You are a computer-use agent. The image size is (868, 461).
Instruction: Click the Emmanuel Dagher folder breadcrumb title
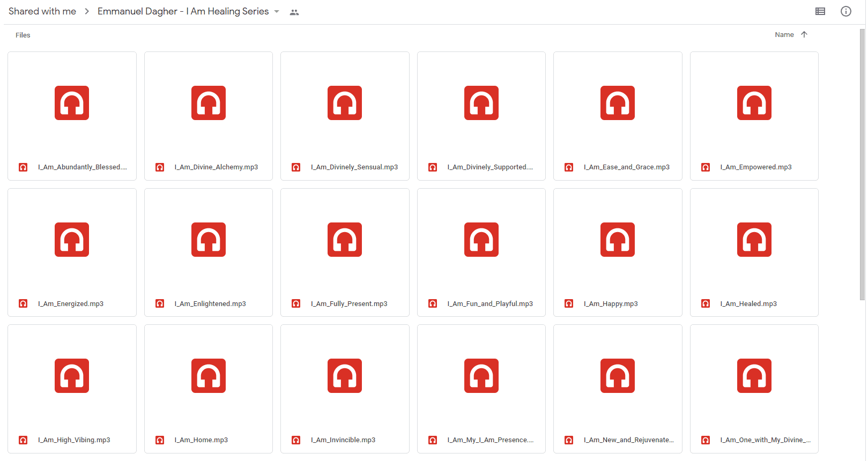tap(183, 11)
